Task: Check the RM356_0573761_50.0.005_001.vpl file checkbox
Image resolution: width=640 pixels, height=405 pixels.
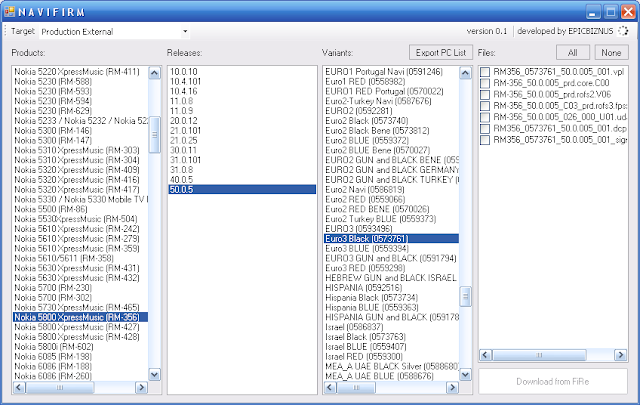Action: [485, 72]
